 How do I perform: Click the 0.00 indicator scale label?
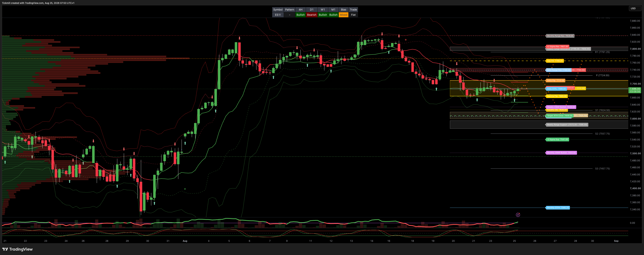click(x=632, y=223)
